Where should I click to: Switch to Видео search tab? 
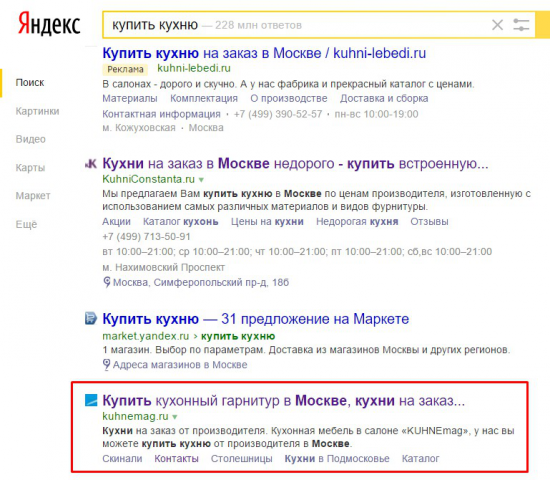point(31,139)
